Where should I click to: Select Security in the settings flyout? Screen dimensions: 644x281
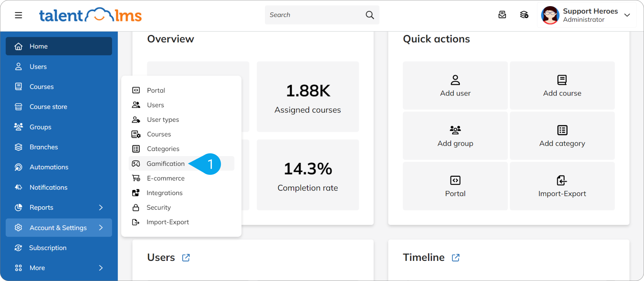click(x=181, y=207)
